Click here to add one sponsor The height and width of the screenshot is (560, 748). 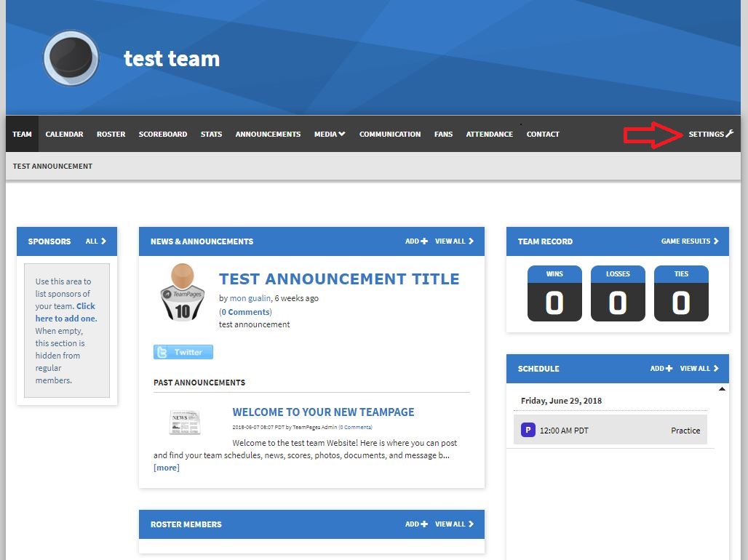coord(65,312)
